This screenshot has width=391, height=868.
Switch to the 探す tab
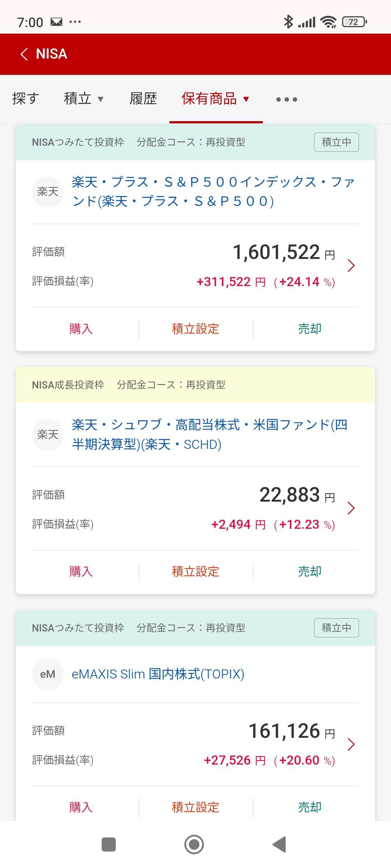click(x=25, y=99)
